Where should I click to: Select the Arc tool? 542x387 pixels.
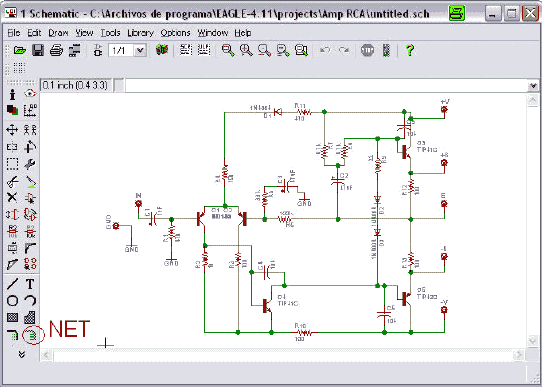click(x=30, y=301)
